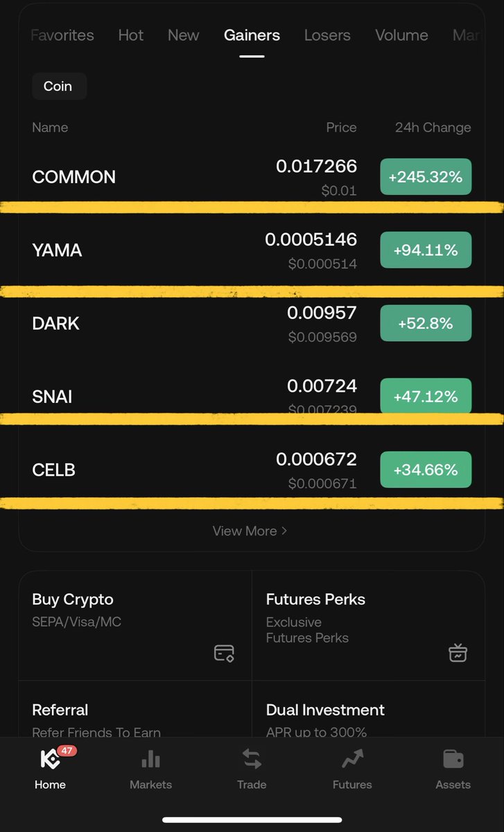The height and width of the screenshot is (832, 504).
Task: Open the Markets bar chart icon
Action: 150,760
